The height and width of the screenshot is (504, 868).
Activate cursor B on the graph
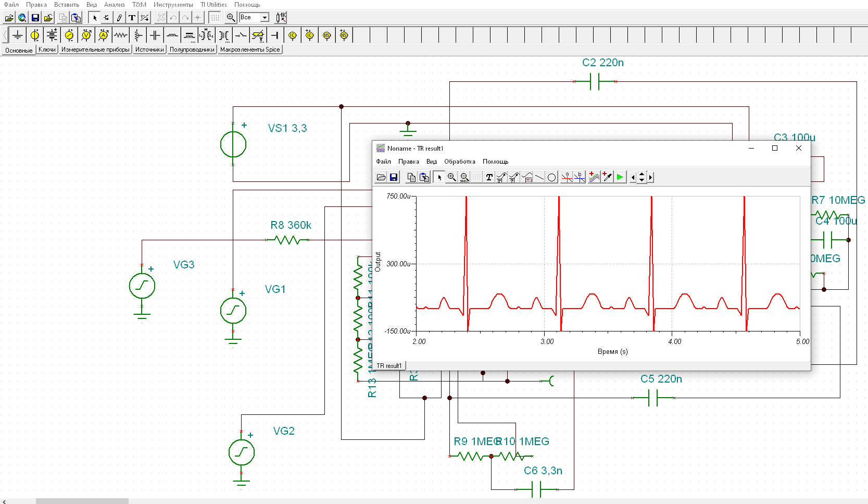coord(580,177)
